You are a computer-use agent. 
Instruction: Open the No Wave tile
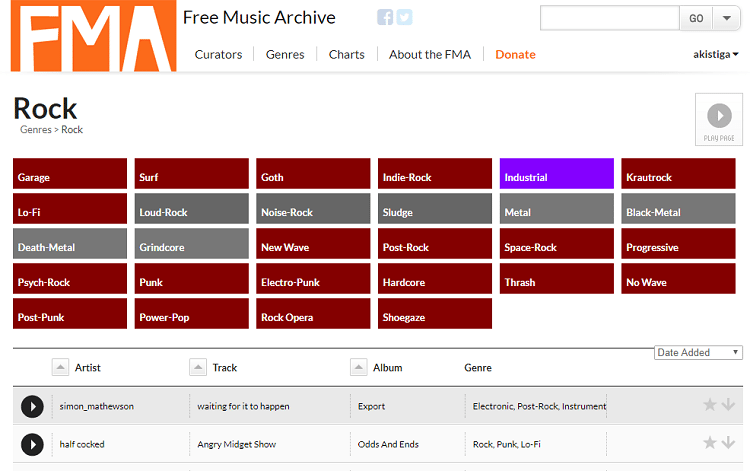[678, 278]
